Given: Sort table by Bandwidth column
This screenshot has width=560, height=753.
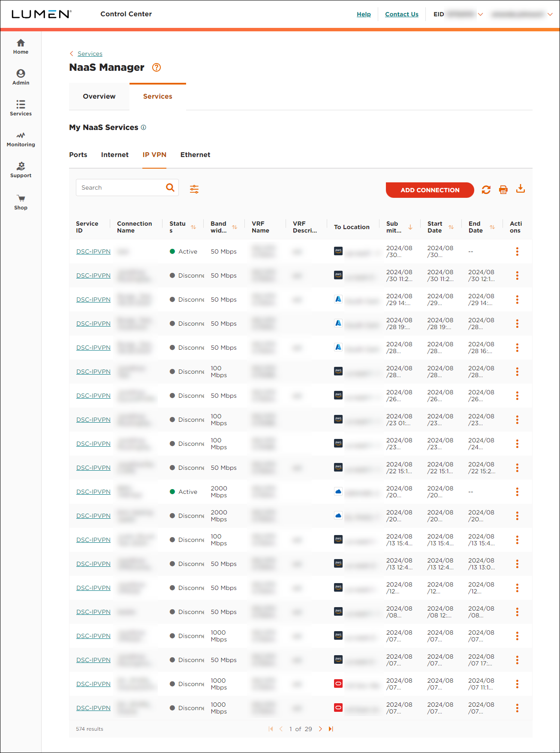Looking at the screenshot, I should click(x=235, y=227).
